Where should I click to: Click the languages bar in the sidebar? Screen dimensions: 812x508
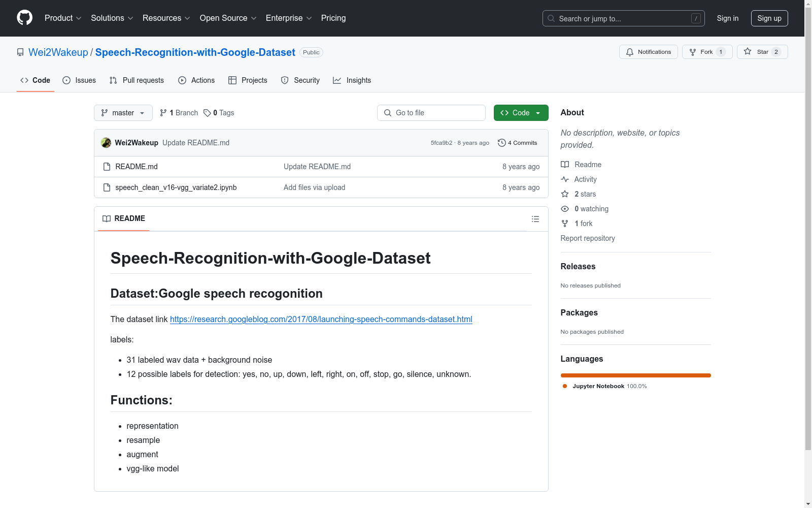coord(636,375)
